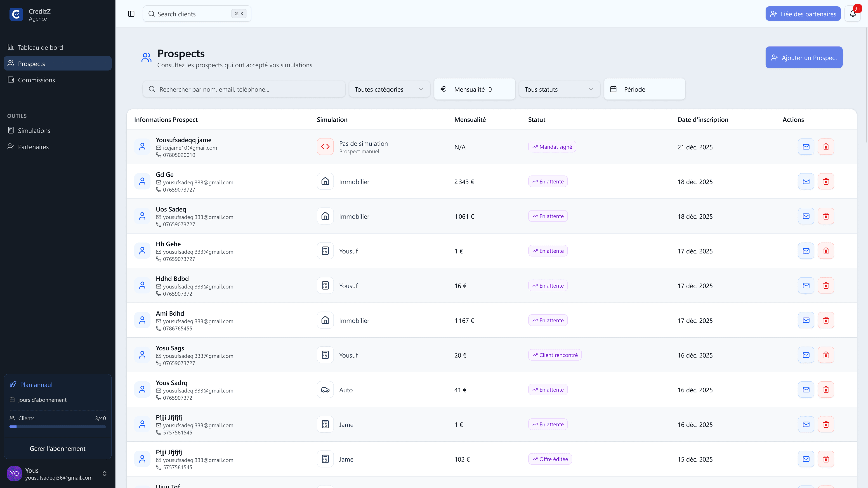The width and height of the screenshot is (868, 488).
Task: Email prospect Ami Bdhd
Action: tap(806, 320)
